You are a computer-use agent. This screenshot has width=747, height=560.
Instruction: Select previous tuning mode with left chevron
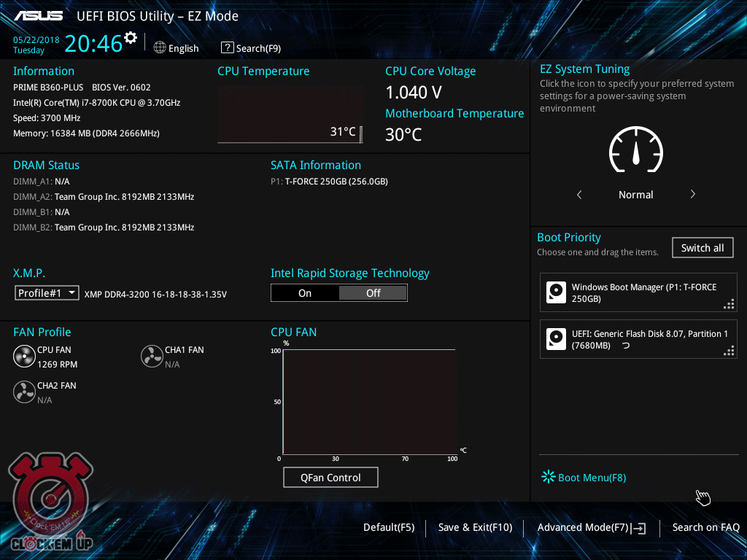tap(579, 195)
